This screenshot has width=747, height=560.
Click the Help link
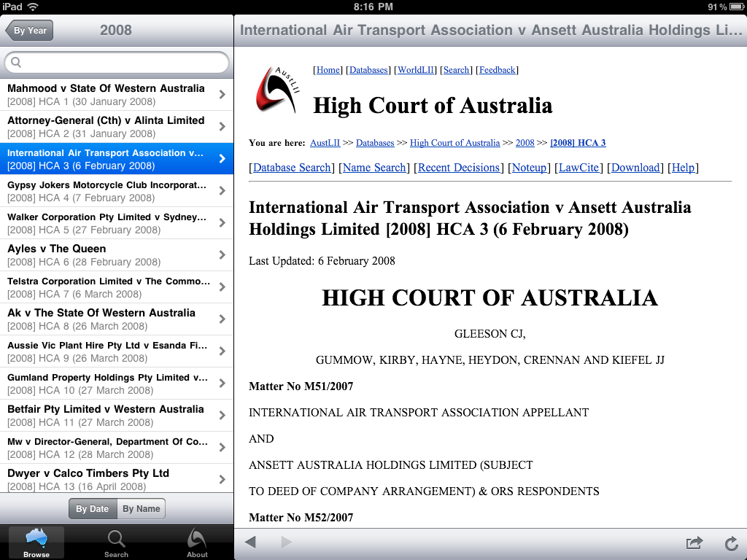(x=683, y=168)
